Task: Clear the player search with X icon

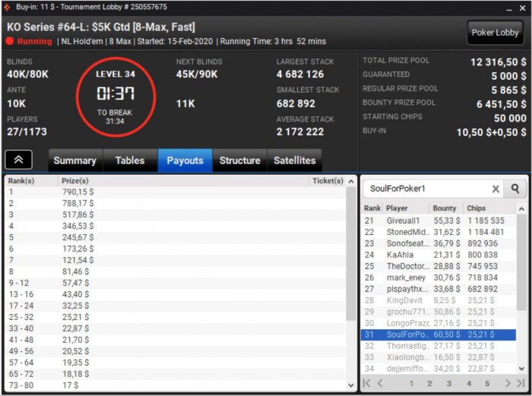Action: pos(496,189)
